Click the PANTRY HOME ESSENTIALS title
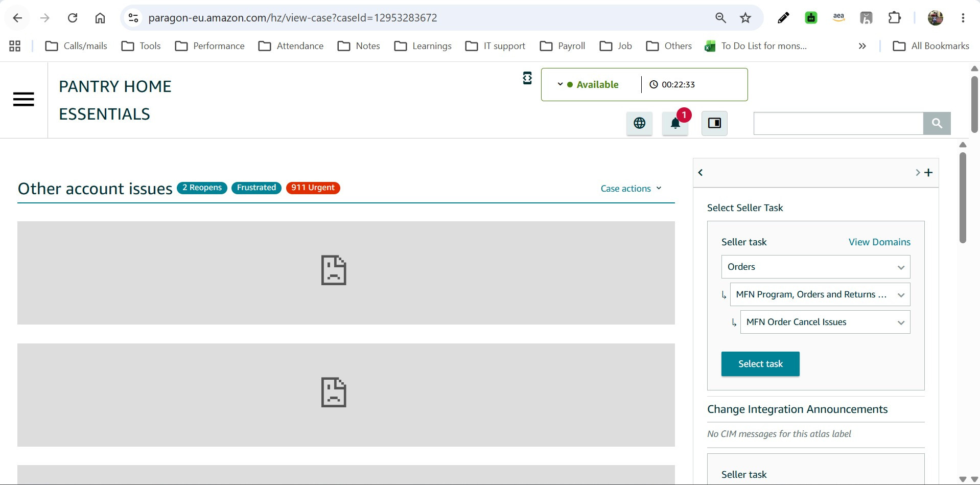 pos(115,100)
